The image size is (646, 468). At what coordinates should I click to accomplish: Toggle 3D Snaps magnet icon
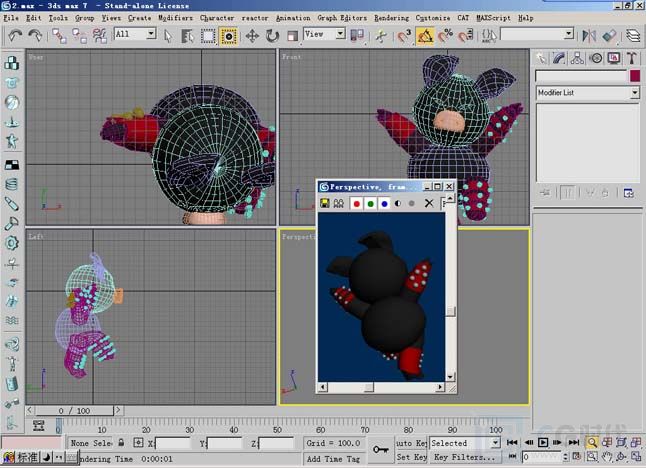click(x=404, y=36)
